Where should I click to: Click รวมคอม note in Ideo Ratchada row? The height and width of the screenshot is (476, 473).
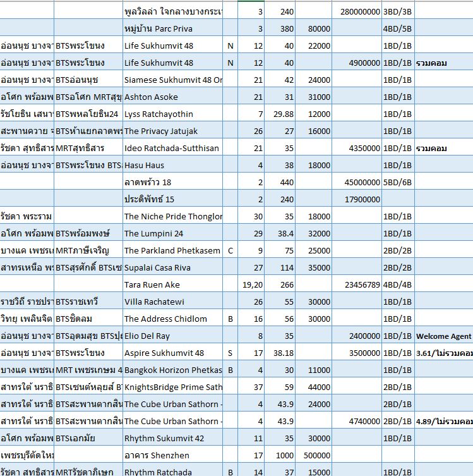[444, 148]
